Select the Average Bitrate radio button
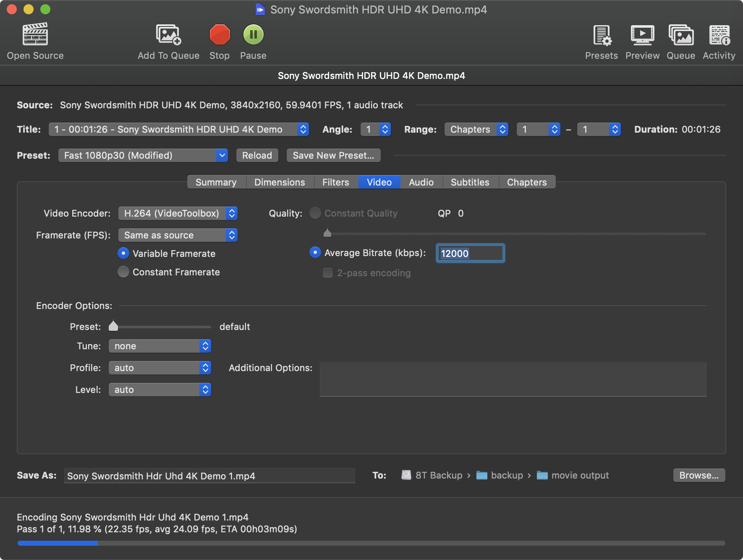This screenshot has height=560, width=743. (315, 252)
